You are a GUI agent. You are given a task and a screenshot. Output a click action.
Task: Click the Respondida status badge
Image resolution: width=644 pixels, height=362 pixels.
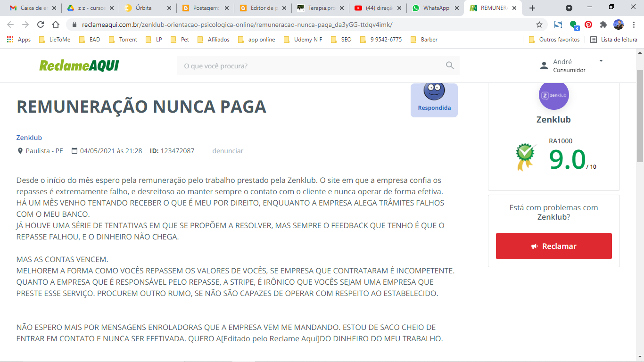coord(434,100)
